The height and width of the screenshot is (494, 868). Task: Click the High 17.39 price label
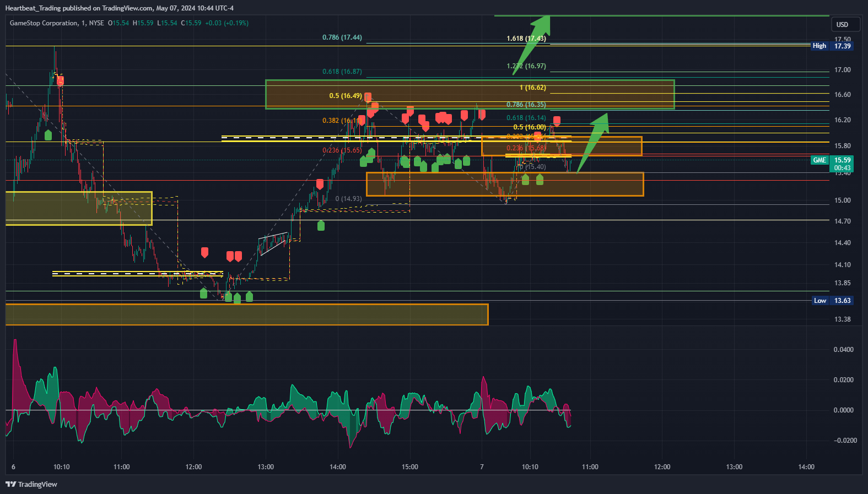tap(832, 46)
